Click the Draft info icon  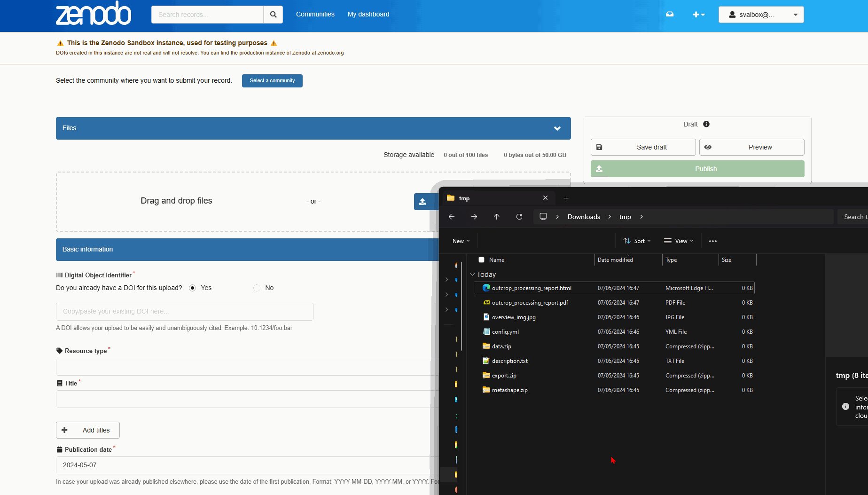click(x=706, y=124)
